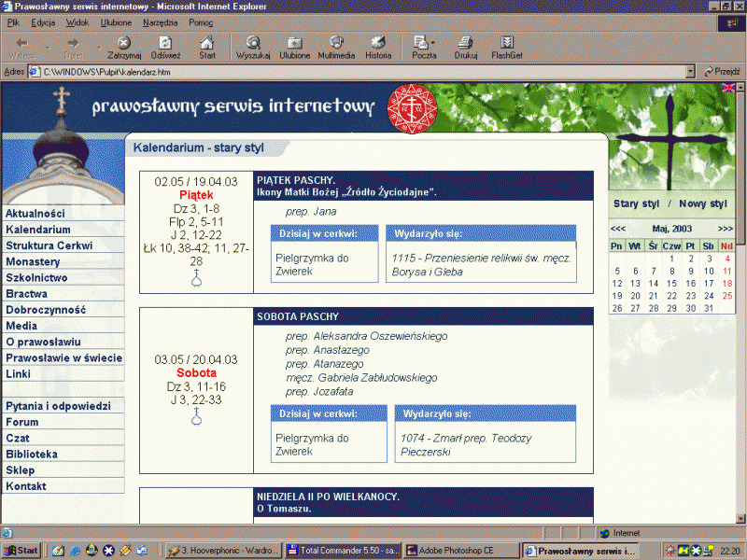Click the Internet Explorer quick launch icon
Viewport: 747px width, 560px height.
(x=75, y=551)
